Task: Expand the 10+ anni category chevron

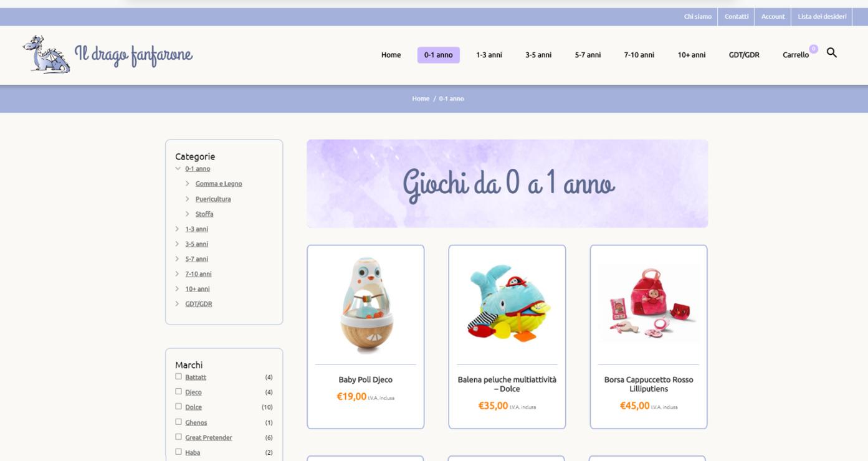Action: tap(178, 288)
